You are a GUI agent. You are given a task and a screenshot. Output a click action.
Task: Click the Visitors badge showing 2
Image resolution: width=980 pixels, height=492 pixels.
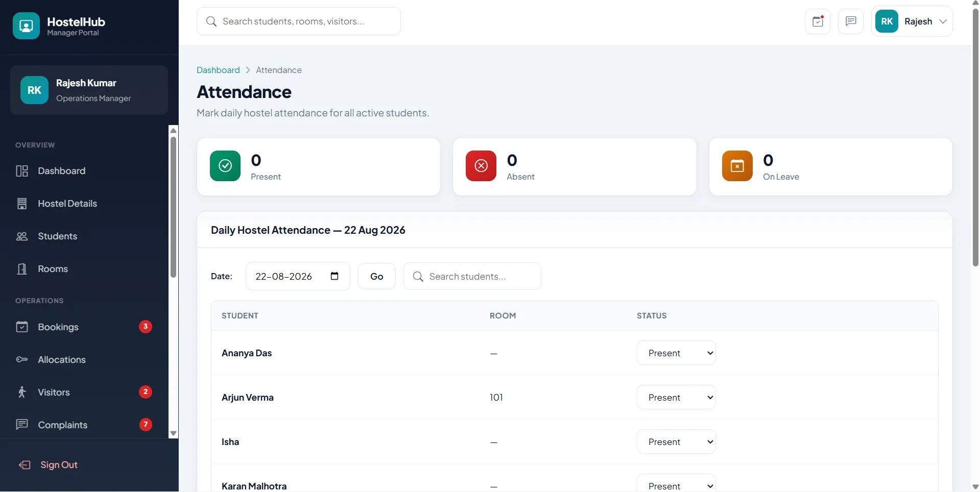point(146,392)
